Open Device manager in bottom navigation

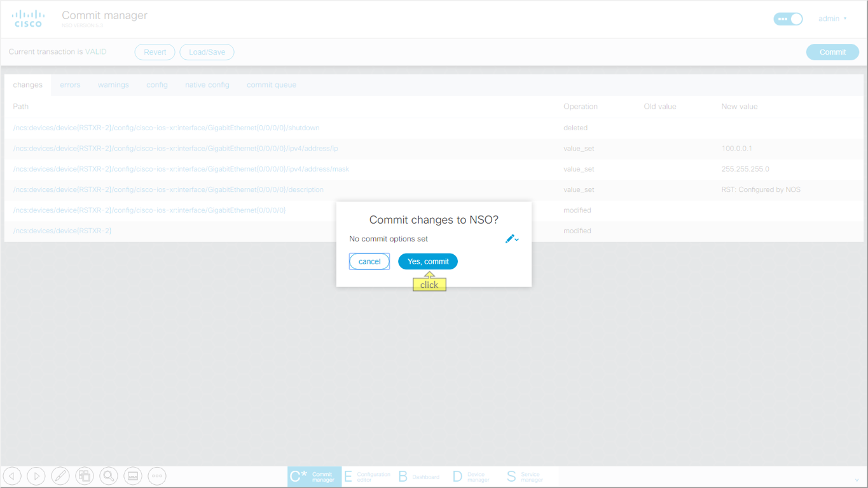[x=472, y=477]
